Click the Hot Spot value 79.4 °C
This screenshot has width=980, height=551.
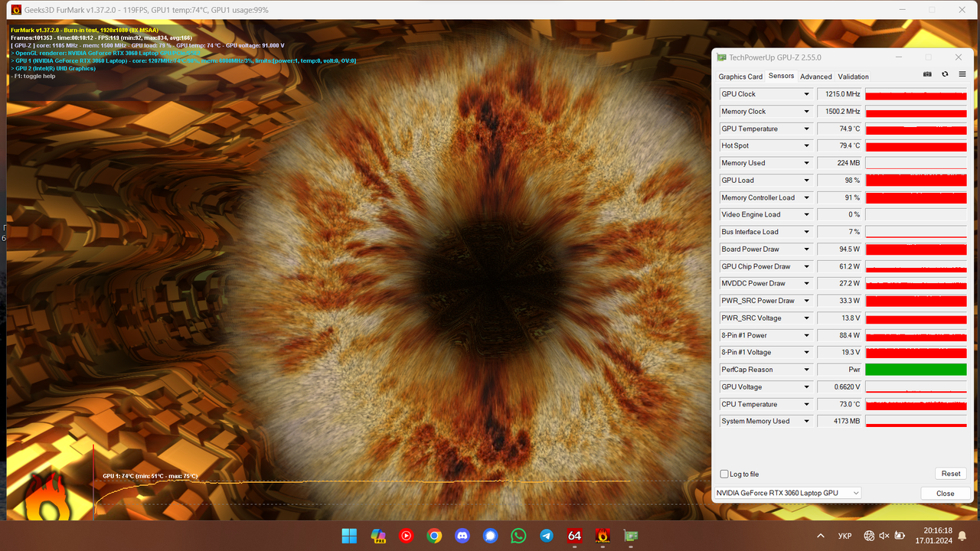(840, 146)
